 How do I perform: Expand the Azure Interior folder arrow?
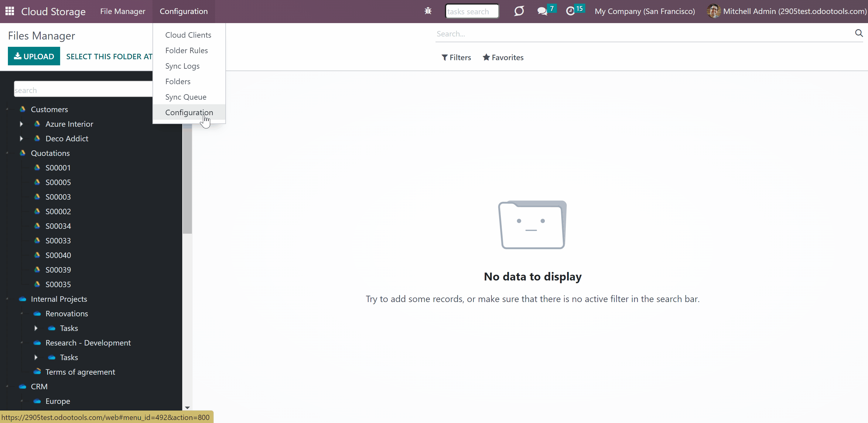(21, 124)
